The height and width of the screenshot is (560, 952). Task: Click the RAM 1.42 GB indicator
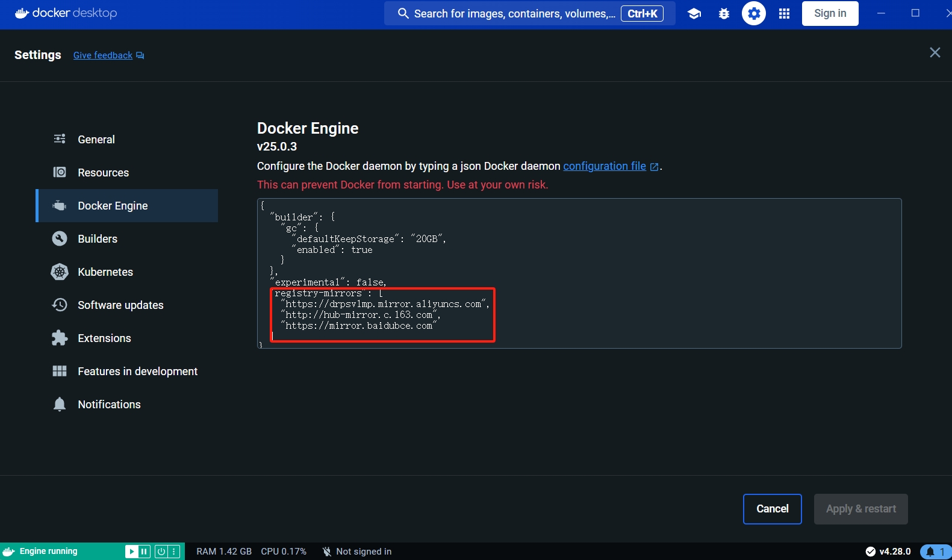coord(224,552)
